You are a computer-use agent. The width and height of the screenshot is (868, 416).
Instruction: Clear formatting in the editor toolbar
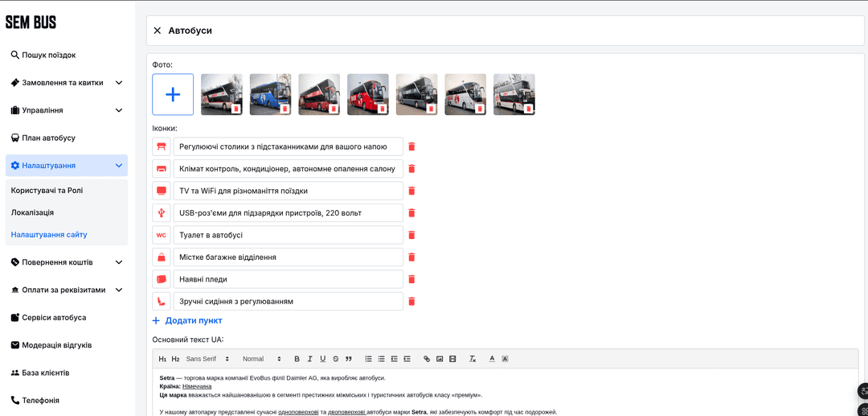pos(473,359)
